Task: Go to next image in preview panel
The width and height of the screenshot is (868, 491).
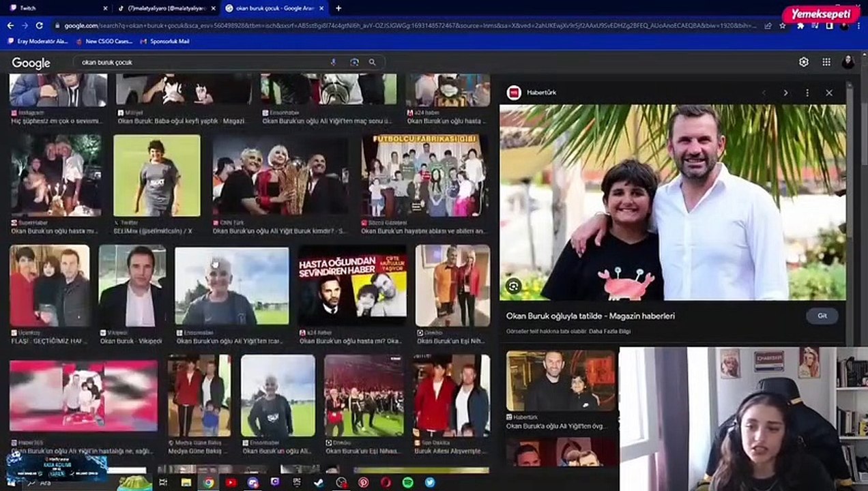Action: click(x=785, y=93)
